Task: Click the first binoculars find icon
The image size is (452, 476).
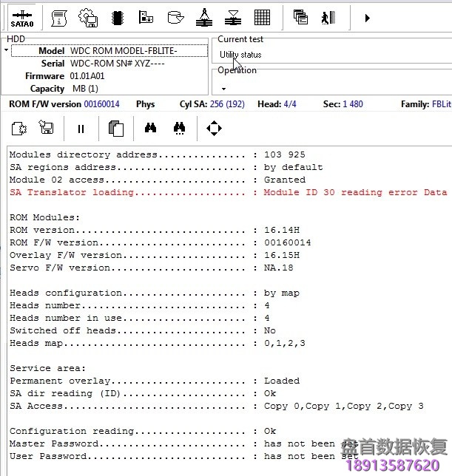Action: (x=150, y=128)
